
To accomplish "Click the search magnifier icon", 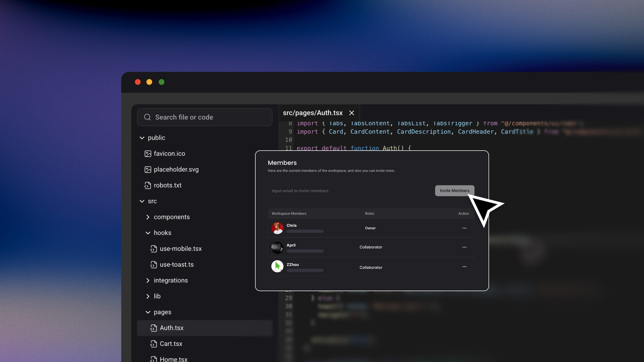I will point(147,117).
